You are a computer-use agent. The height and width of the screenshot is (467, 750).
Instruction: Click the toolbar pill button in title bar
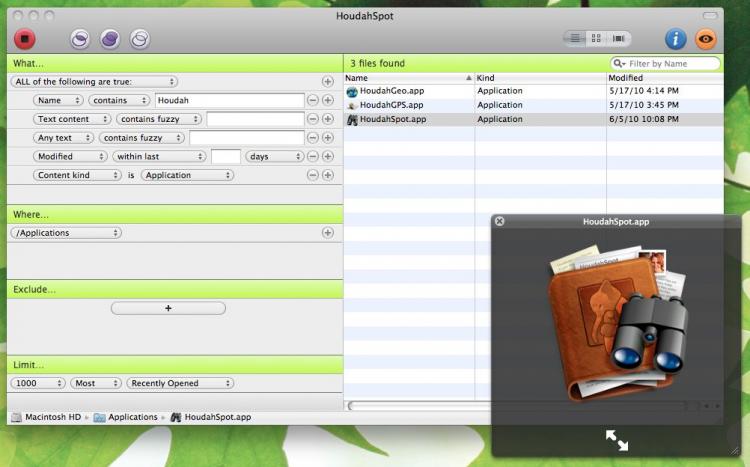(x=710, y=15)
